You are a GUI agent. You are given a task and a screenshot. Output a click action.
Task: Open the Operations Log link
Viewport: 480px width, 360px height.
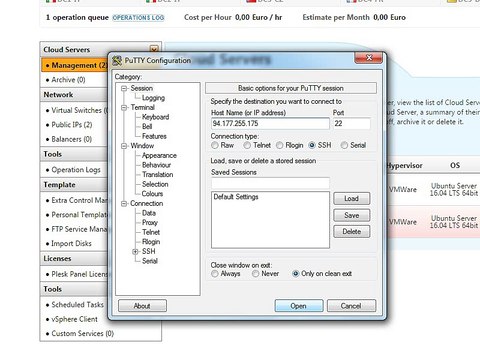tap(138, 18)
